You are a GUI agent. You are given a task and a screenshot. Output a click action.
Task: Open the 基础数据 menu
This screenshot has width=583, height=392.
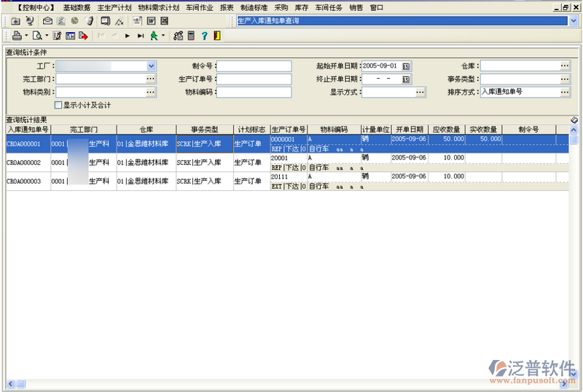click(x=77, y=7)
